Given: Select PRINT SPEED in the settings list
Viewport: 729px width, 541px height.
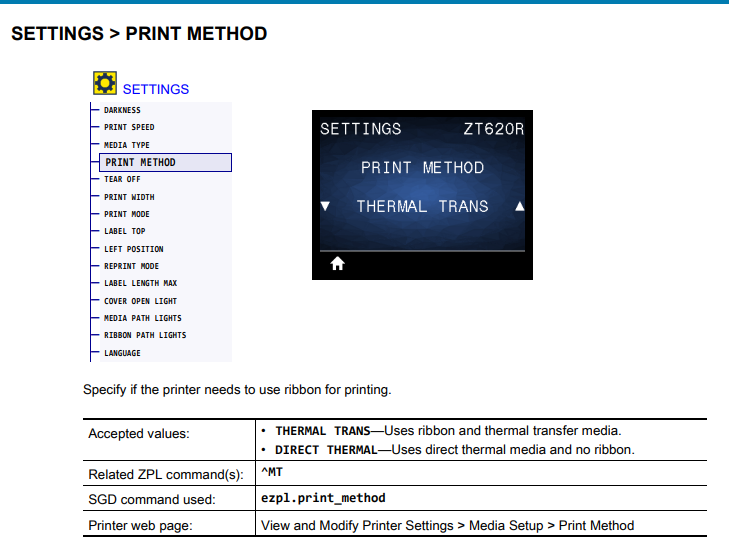Looking at the screenshot, I should pos(129,127).
